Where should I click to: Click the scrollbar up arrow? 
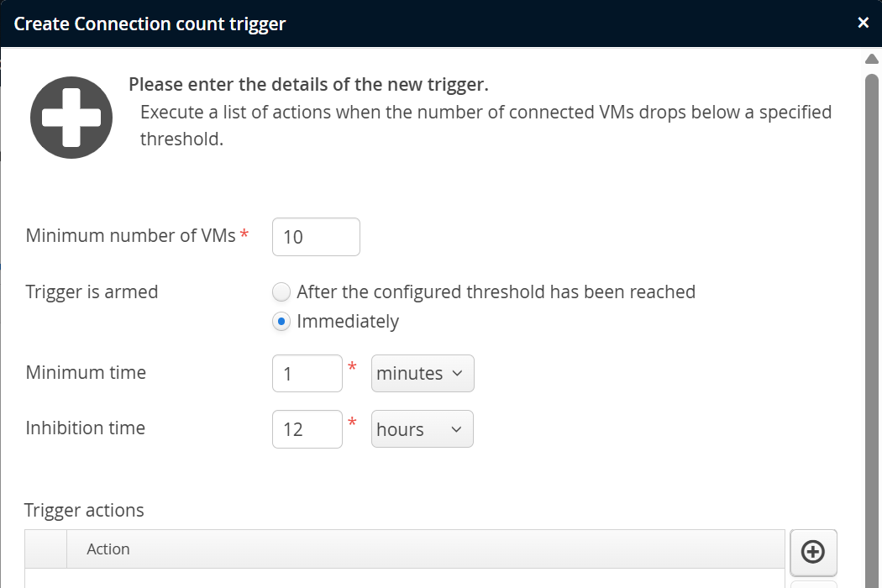(871, 59)
